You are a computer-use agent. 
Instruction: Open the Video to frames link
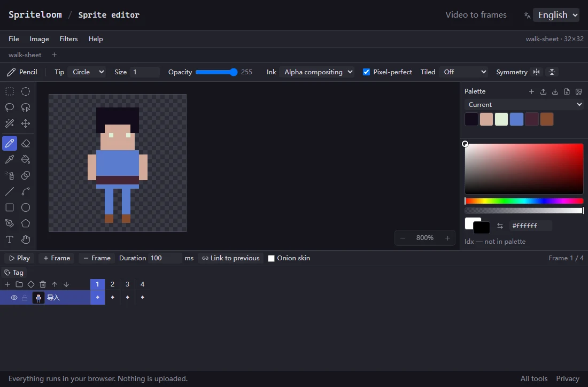pyautogui.click(x=476, y=15)
